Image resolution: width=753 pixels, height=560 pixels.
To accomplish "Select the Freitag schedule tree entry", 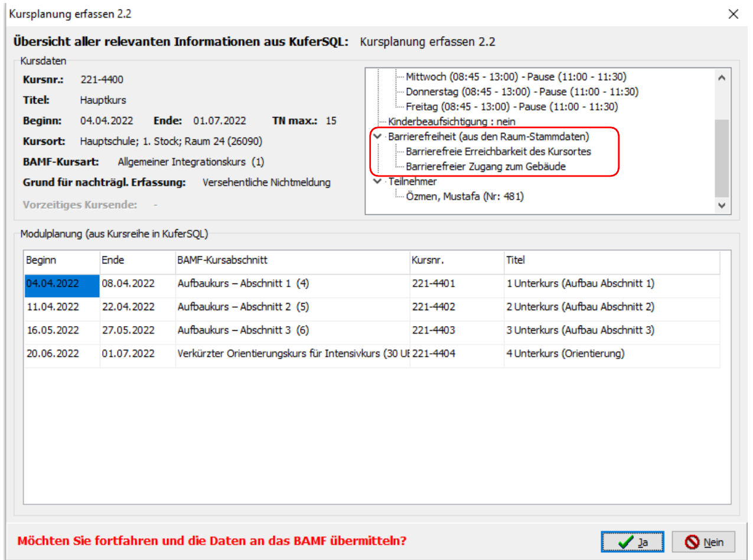I will pos(511,106).
